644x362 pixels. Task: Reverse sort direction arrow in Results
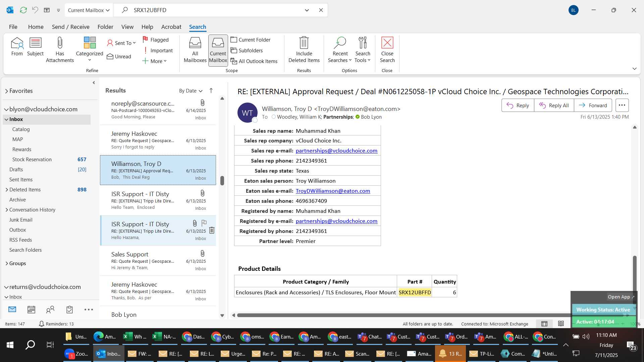(211, 90)
